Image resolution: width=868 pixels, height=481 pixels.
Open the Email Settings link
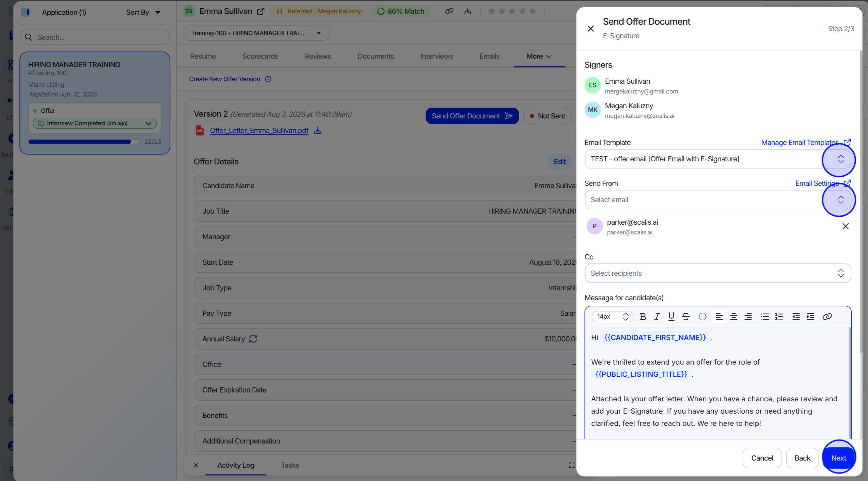823,183
